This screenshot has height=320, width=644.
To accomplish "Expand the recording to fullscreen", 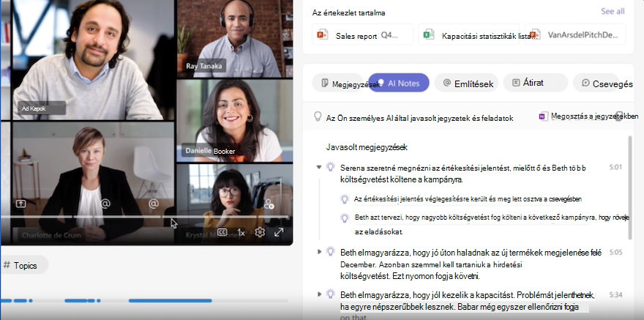I will coord(279,233).
